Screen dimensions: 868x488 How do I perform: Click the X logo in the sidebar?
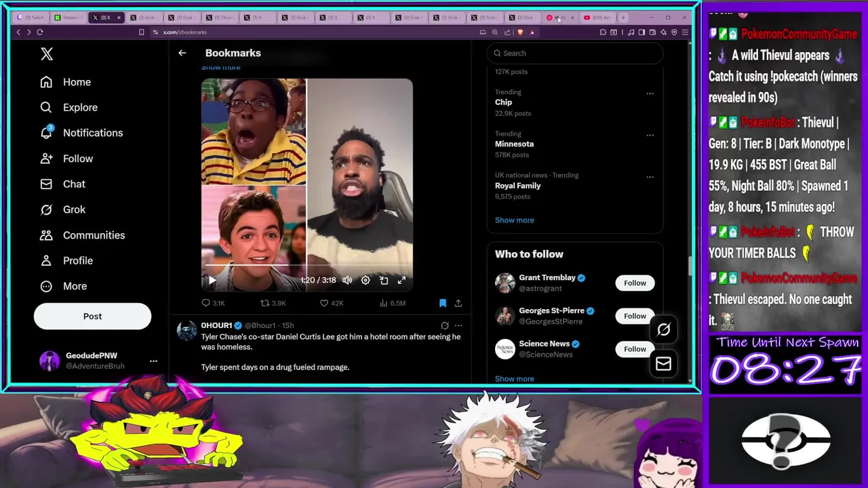pyautogui.click(x=47, y=54)
